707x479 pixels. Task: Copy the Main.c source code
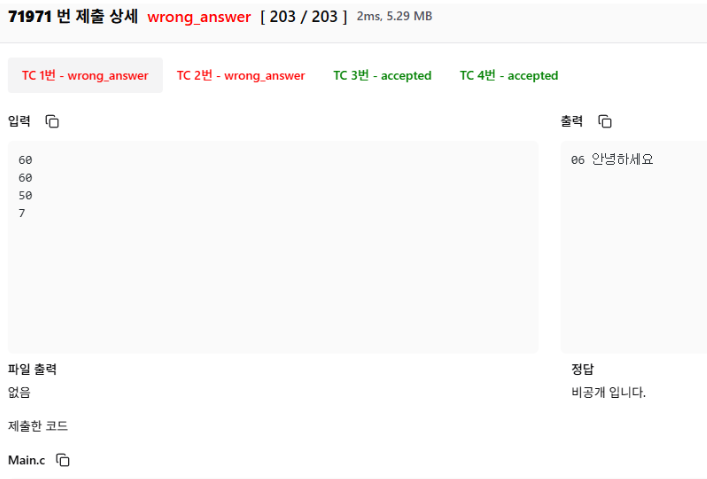coord(63,460)
